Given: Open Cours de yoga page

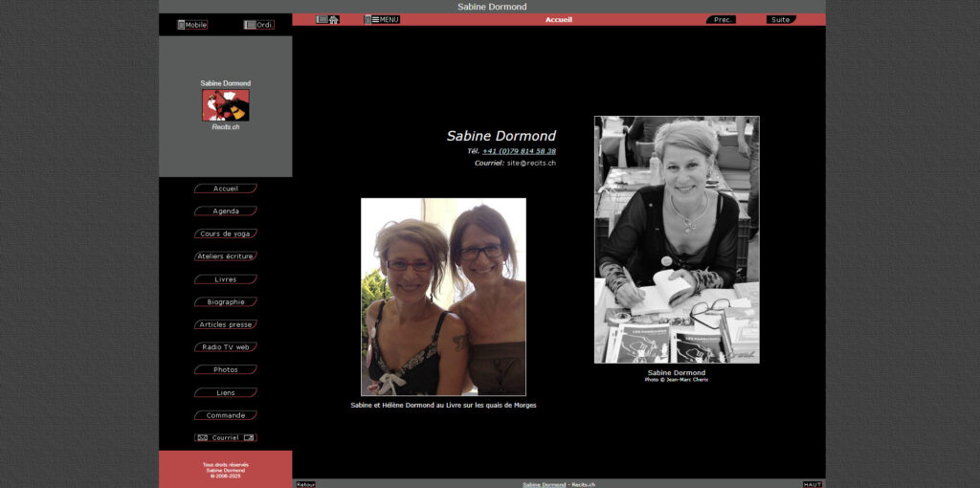Looking at the screenshot, I should point(226,233).
